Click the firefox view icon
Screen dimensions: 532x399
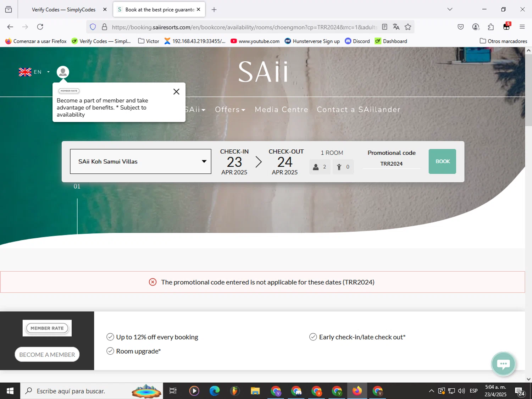click(9, 10)
